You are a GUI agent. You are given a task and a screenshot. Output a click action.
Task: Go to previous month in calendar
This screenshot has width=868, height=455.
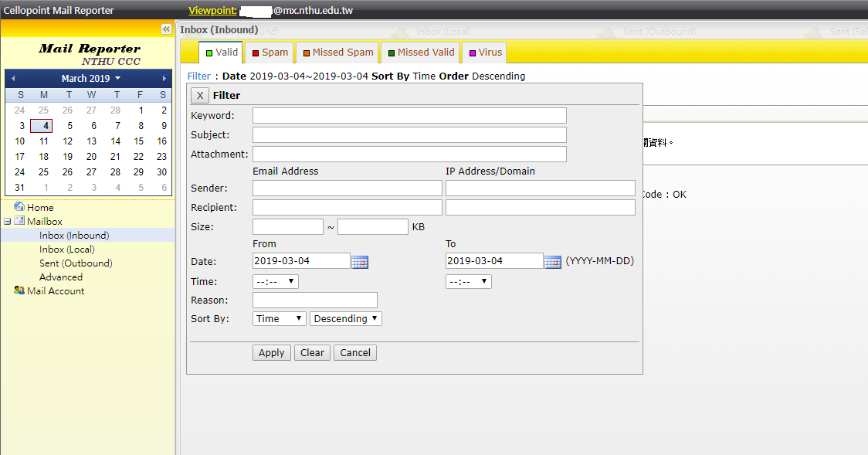pyautogui.click(x=13, y=79)
